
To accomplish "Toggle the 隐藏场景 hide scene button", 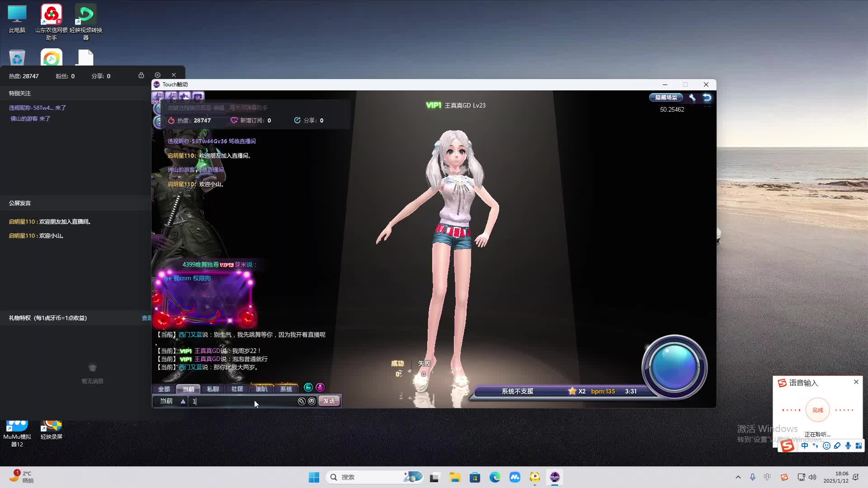I will (666, 98).
